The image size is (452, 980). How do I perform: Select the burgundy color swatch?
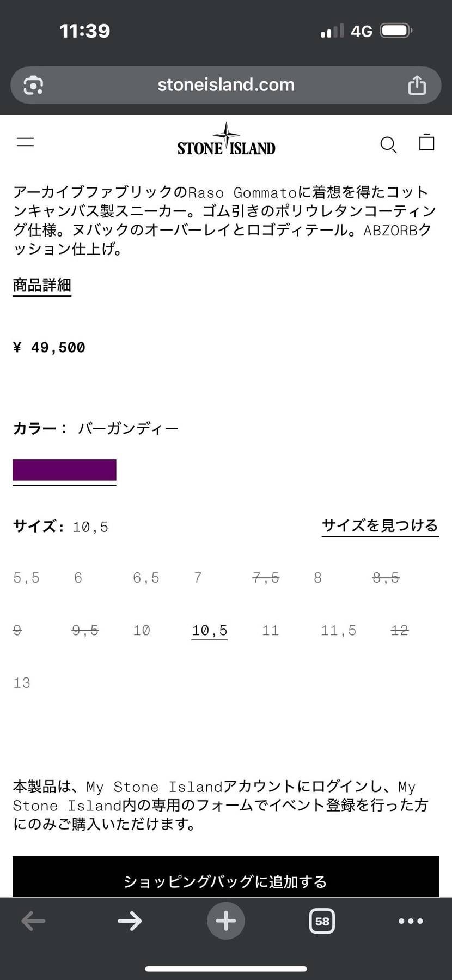(64, 470)
